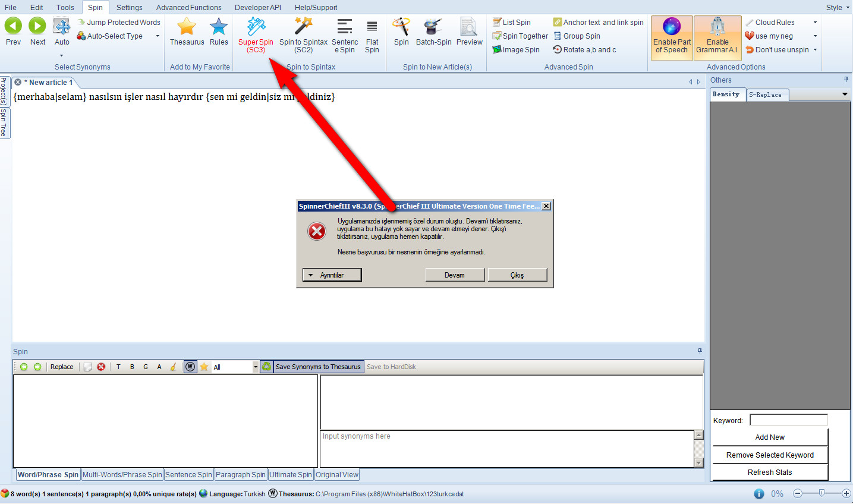Click the Flat Spin icon
This screenshot has width=853, height=504.
(372, 27)
